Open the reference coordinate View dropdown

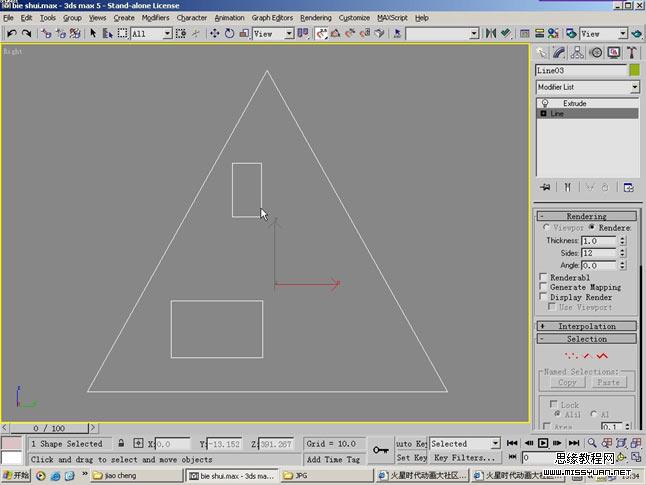[x=289, y=33]
